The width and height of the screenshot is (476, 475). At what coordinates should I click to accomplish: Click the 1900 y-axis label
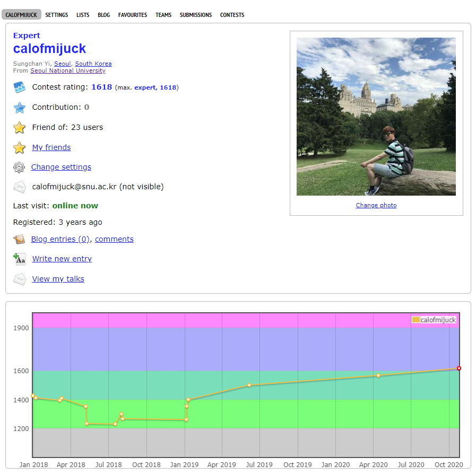point(21,328)
